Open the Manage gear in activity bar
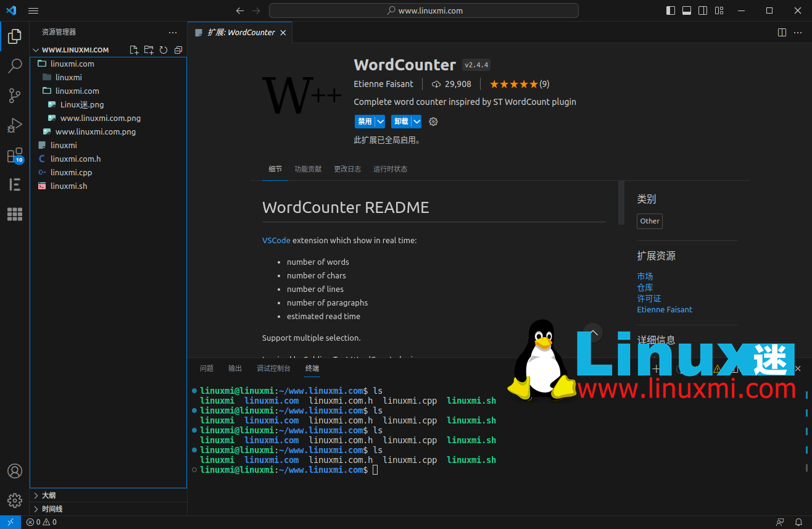 15,501
